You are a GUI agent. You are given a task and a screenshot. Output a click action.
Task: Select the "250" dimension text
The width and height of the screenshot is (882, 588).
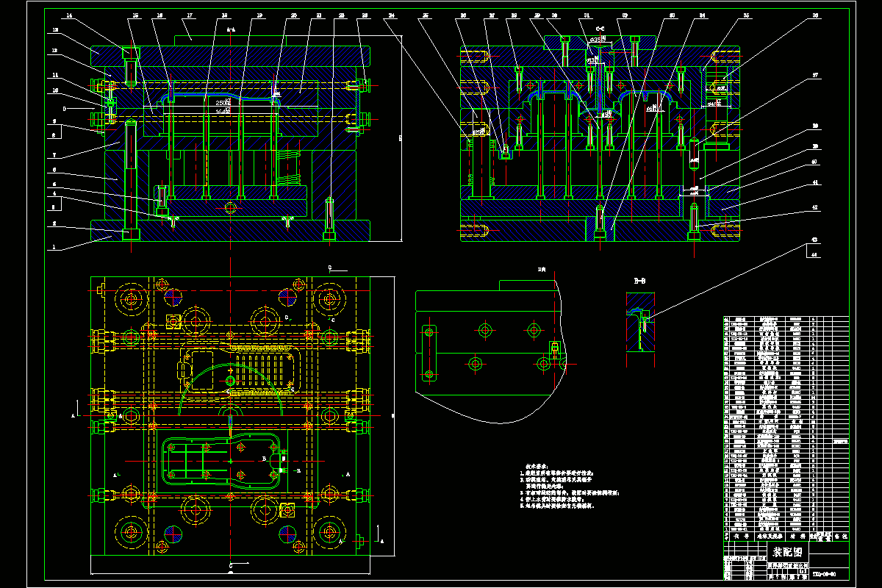coord(223,103)
